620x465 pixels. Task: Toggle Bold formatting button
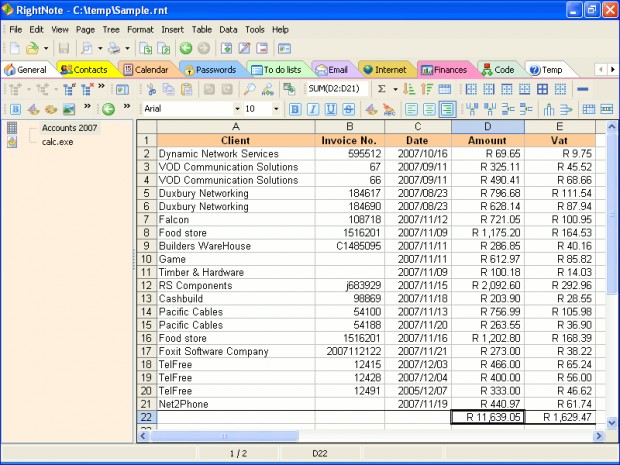click(295, 109)
